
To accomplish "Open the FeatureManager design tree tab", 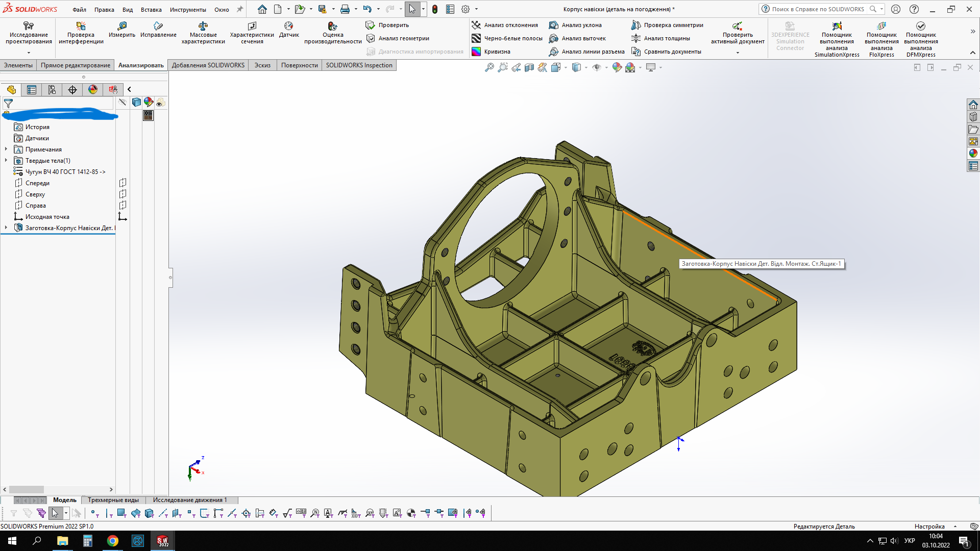I will click(11, 90).
